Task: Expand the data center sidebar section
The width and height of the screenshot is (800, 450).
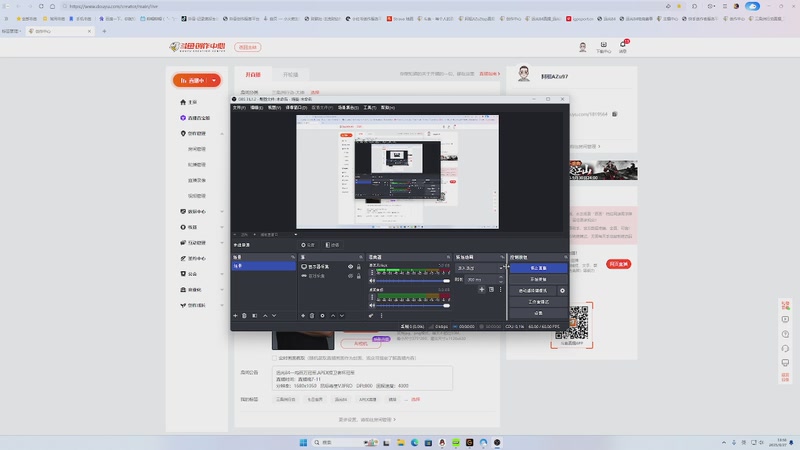Action: [222, 211]
